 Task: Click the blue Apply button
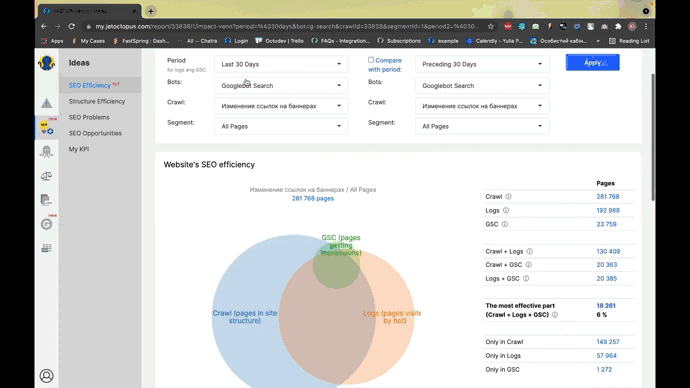coord(592,62)
